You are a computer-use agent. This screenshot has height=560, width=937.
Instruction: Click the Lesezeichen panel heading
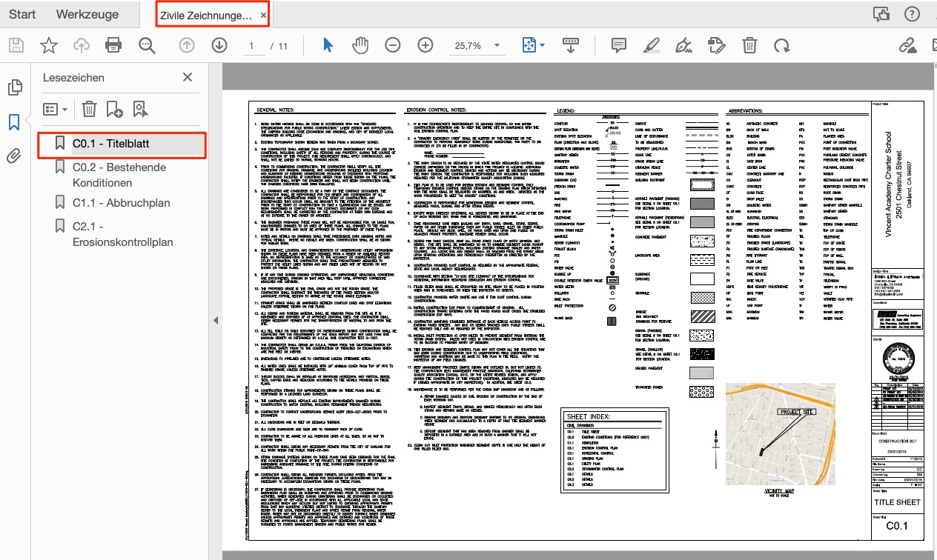(x=73, y=77)
